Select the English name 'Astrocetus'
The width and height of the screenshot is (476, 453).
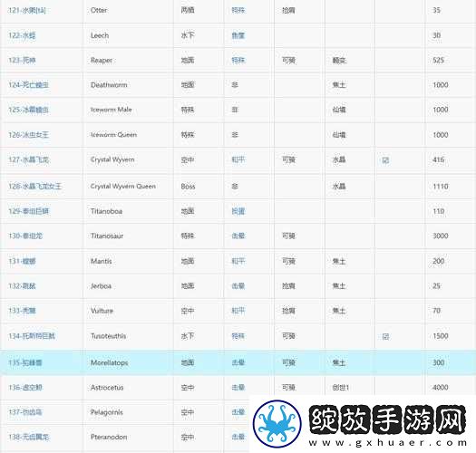[x=107, y=388]
